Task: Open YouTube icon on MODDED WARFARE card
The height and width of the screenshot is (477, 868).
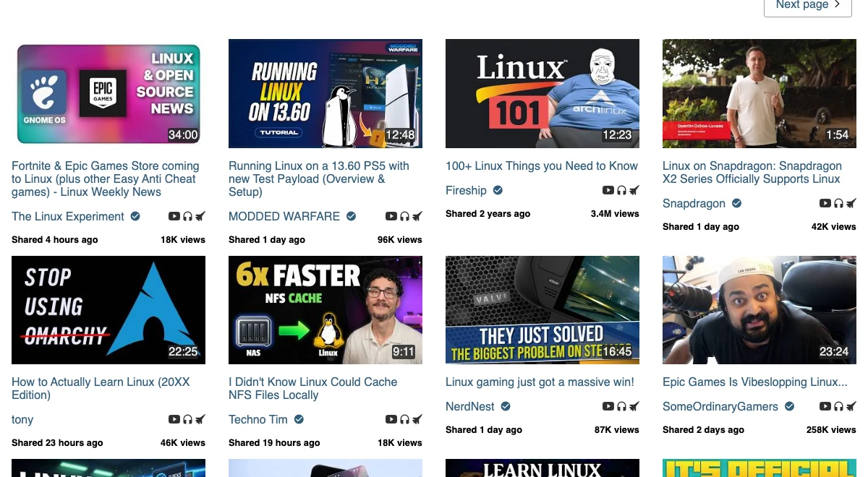Action: (391, 216)
